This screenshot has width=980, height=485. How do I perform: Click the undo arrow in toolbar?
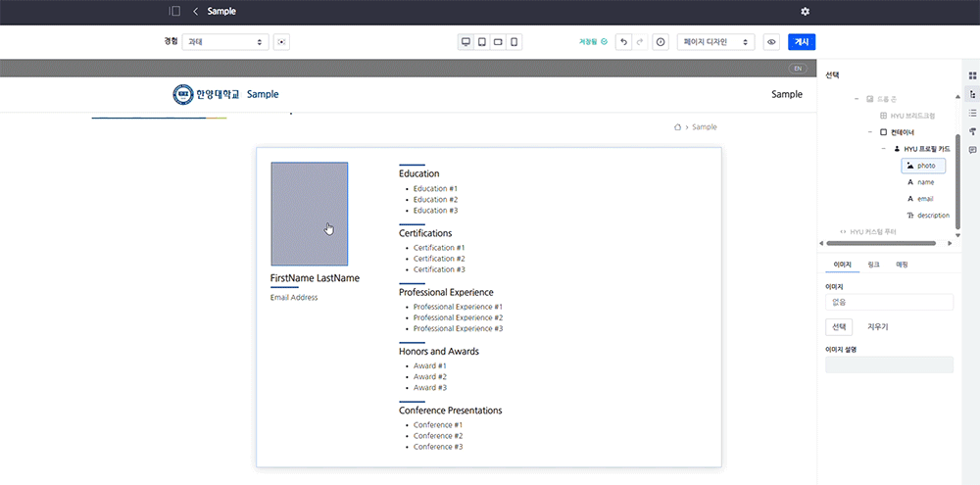tap(624, 42)
